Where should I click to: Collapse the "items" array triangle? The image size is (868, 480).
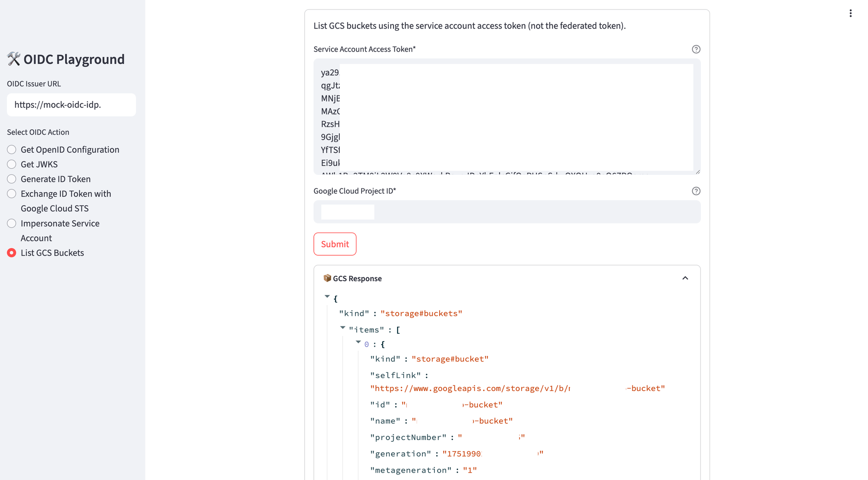[343, 328]
